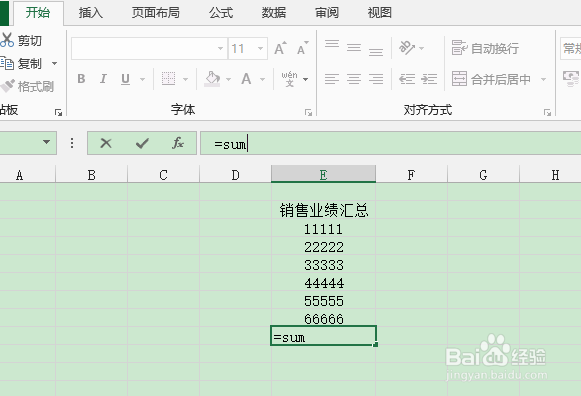Image resolution: width=581 pixels, height=396 pixels.
Task: Switch to the 数据 (Data) tab
Action: [x=274, y=13]
